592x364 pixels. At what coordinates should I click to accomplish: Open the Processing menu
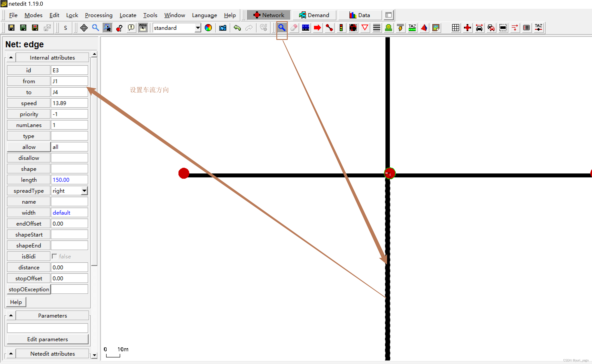coord(98,15)
